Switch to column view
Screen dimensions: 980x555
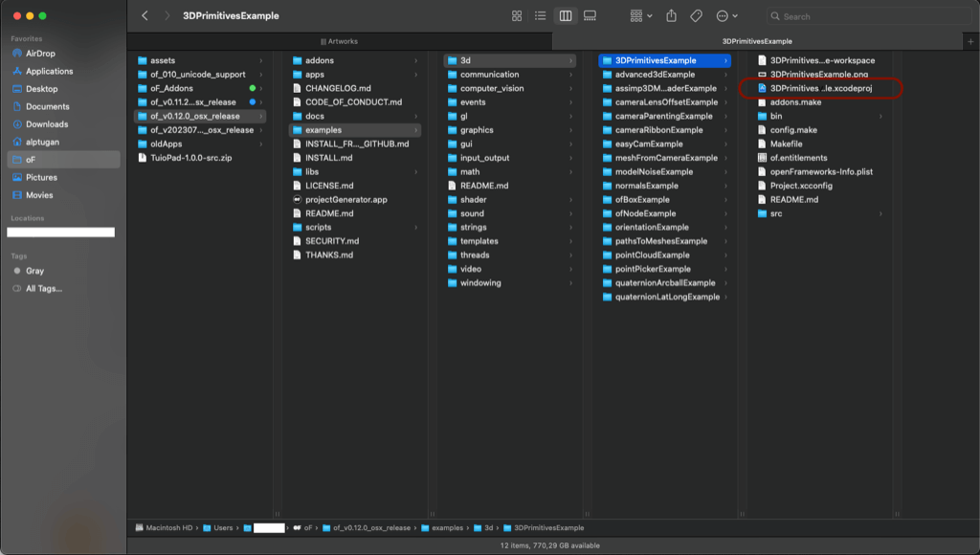coord(566,16)
